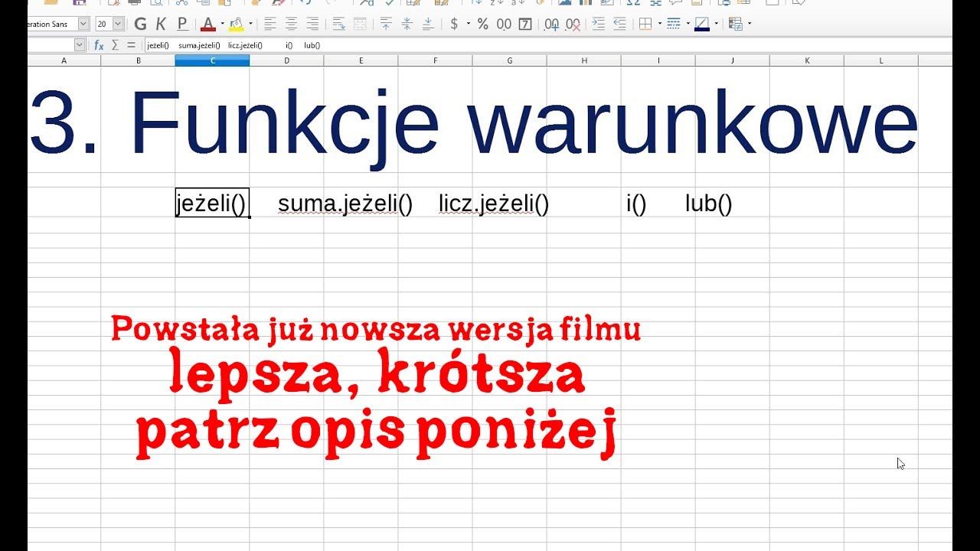Open the Function Wizard (fx)

pyautogui.click(x=99, y=45)
